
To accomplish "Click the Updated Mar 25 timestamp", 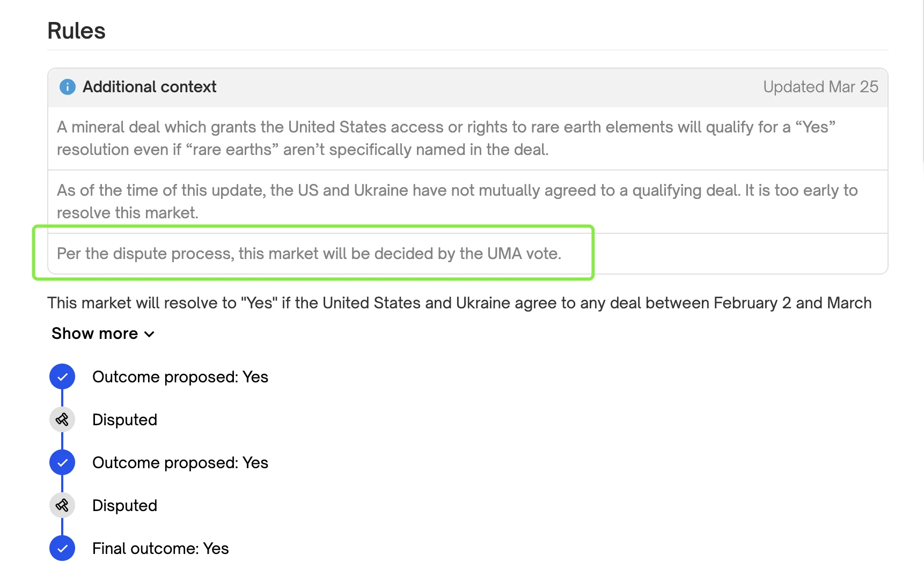I will 820,87.
